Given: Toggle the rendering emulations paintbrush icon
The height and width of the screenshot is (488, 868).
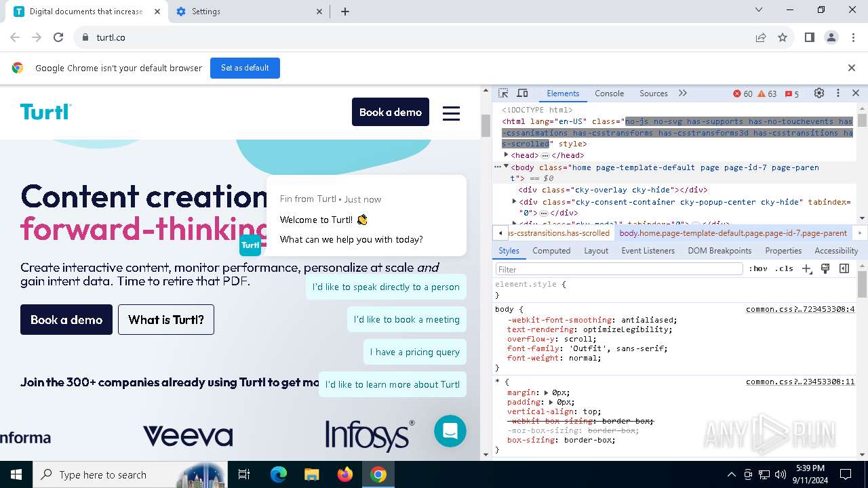Looking at the screenshot, I should (825, 269).
